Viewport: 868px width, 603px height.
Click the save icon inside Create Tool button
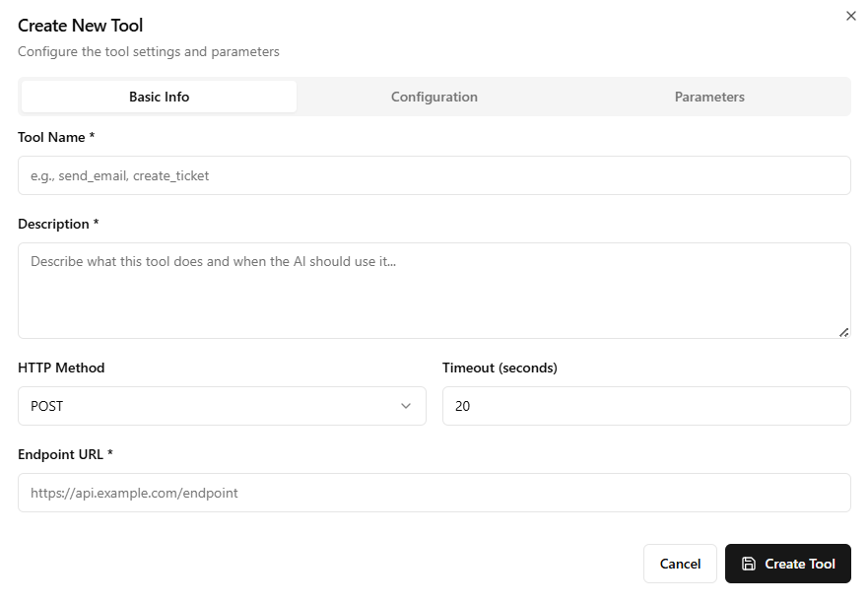[751, 564]
